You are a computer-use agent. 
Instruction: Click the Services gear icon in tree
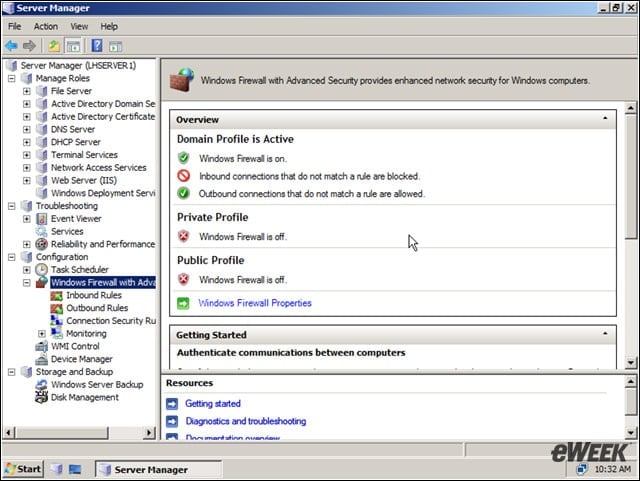point(41,232)
